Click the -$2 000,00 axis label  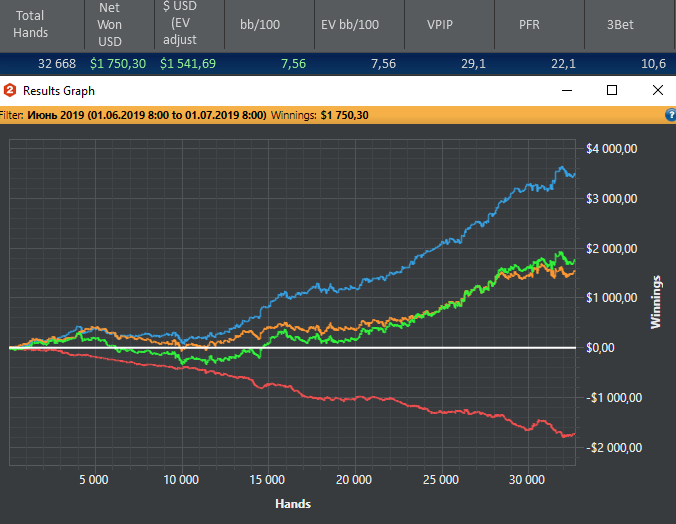click(614, 448)
